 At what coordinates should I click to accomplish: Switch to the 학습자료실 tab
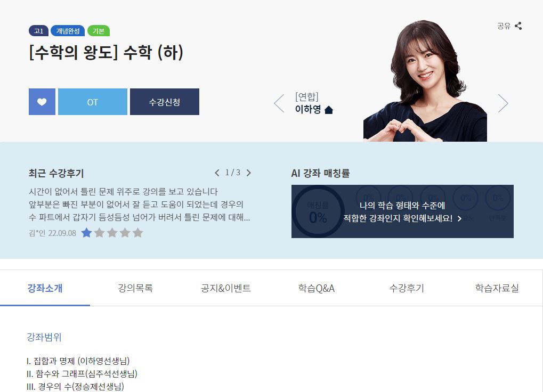click(497, 288)
